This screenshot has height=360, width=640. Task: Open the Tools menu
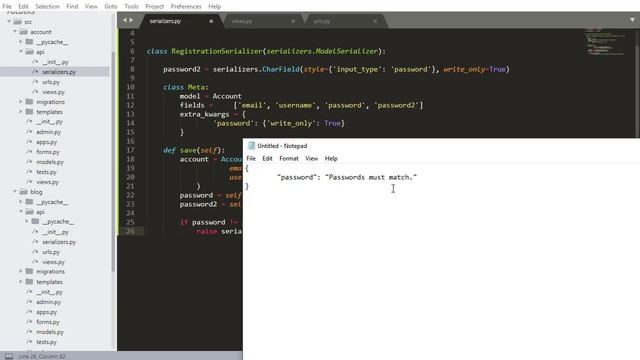pos(131,6)
